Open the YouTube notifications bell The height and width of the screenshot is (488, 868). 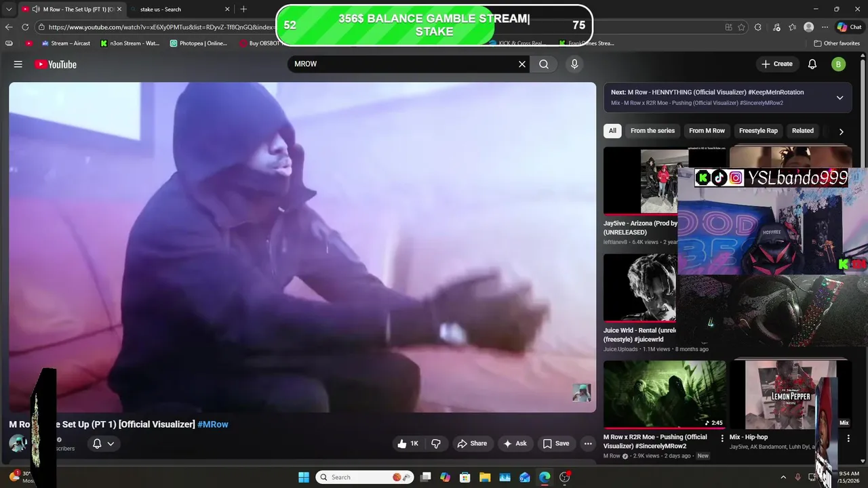click(812, 64)
